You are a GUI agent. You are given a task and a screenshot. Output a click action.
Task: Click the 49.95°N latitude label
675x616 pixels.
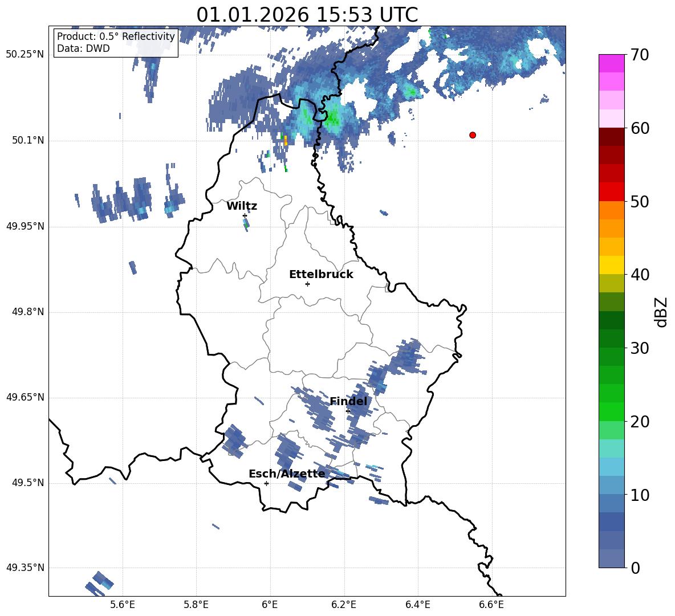(x=25, y=226)
